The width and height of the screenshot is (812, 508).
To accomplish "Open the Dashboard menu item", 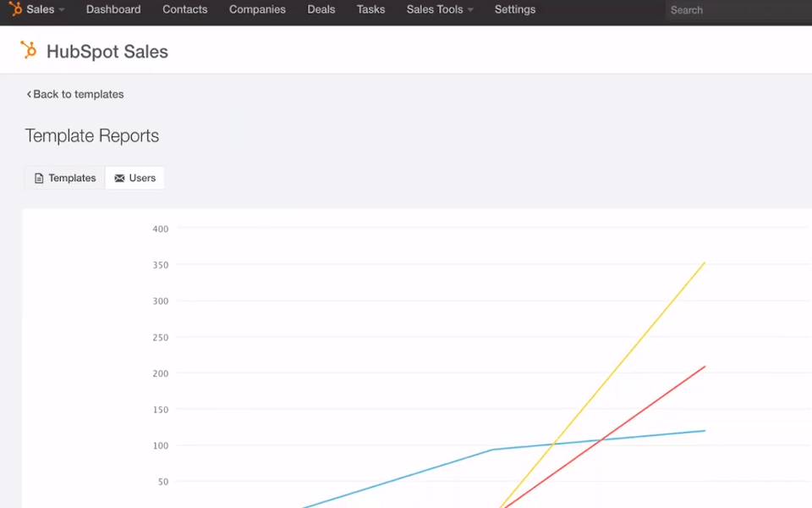I will [113, 9].
